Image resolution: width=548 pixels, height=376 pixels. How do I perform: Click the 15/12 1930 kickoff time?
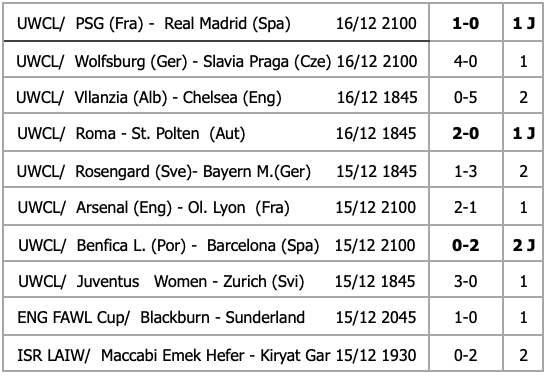click(x=376, y=355)
